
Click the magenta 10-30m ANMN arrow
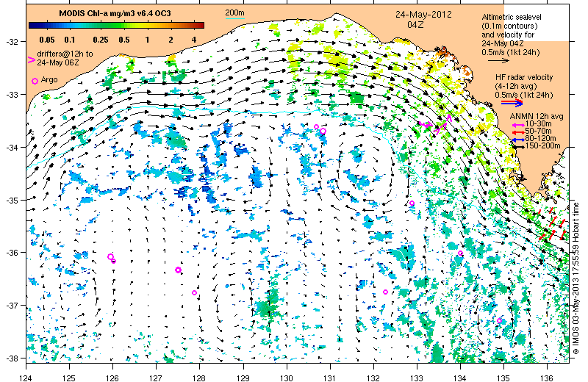click(x=518, y=125)
